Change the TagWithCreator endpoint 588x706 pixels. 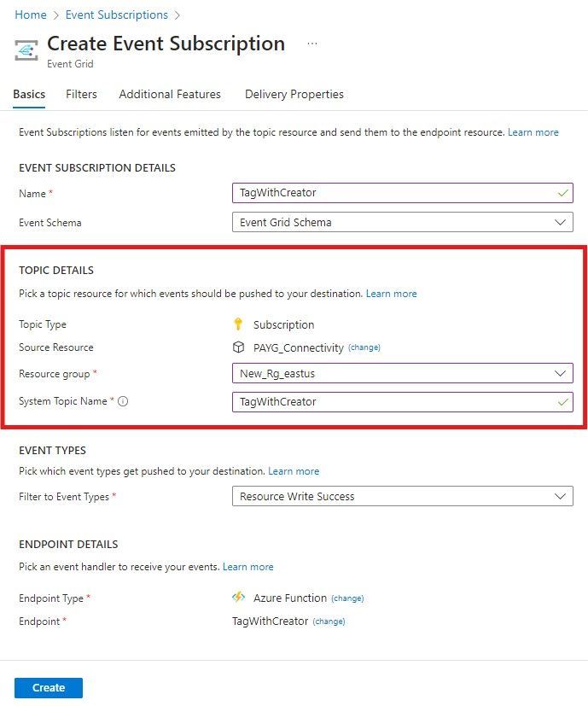tap(329, 621)
